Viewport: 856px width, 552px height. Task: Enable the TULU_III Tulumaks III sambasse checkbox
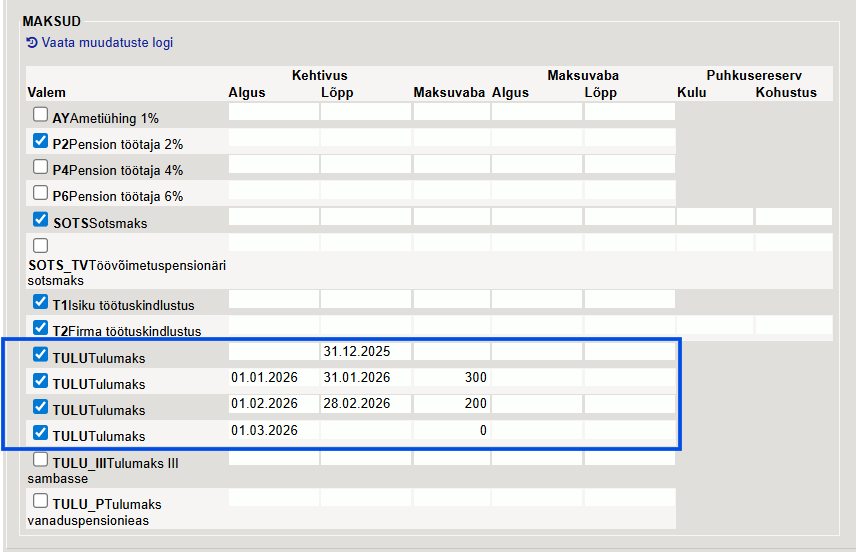tap(41, 460)
